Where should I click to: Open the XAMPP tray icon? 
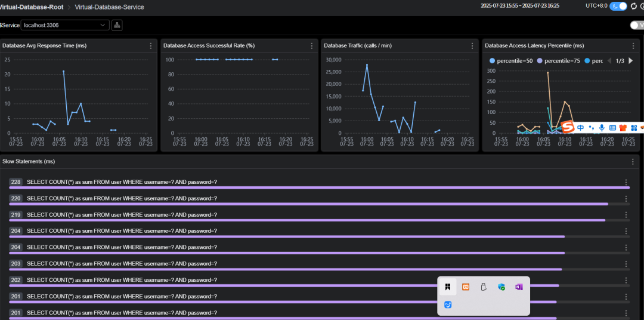click(x=466, y=287)
